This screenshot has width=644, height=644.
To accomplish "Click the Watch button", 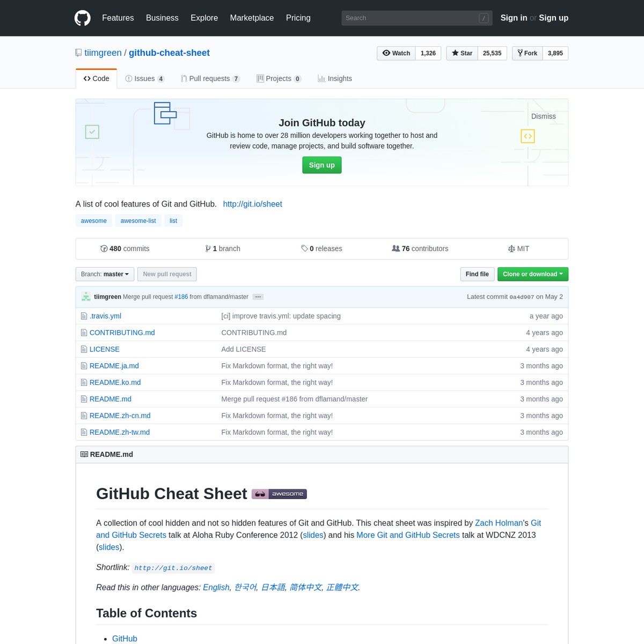I will (396, 53).
